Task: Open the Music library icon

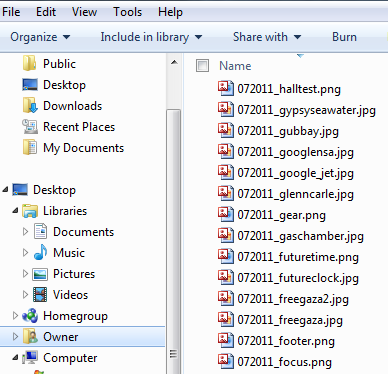Action: [40, 253]
